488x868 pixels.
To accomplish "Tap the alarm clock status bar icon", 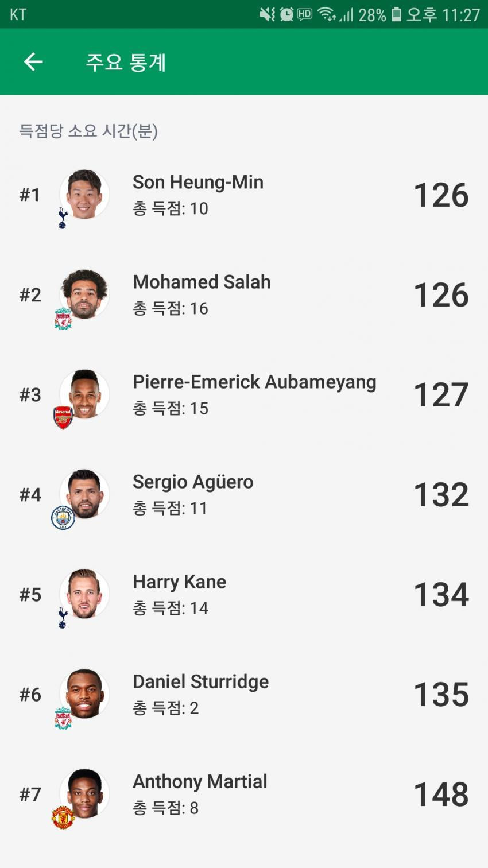I will pos(286,14).
